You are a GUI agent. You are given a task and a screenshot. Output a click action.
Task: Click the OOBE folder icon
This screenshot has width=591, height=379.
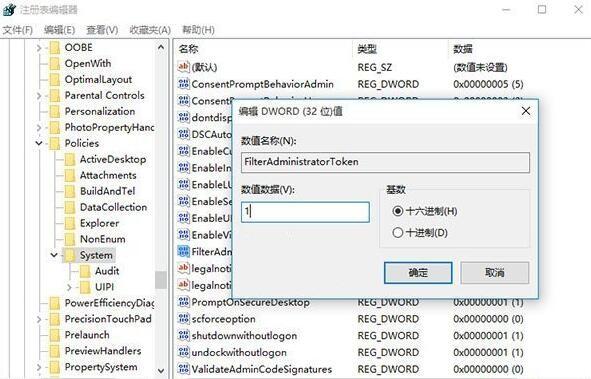click(55, 47)
